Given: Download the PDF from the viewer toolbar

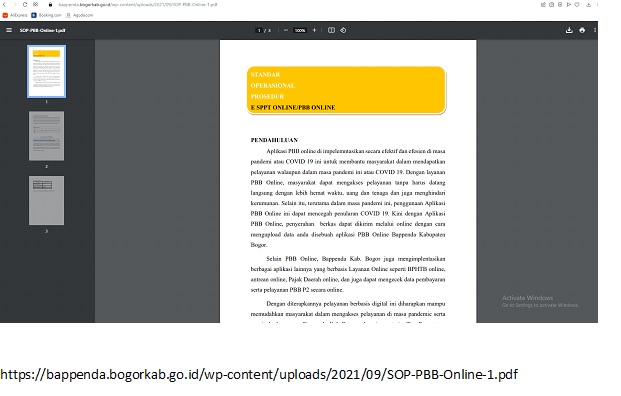Looking at the screenshot, I should pyautogui.click(x=569, y=30).
